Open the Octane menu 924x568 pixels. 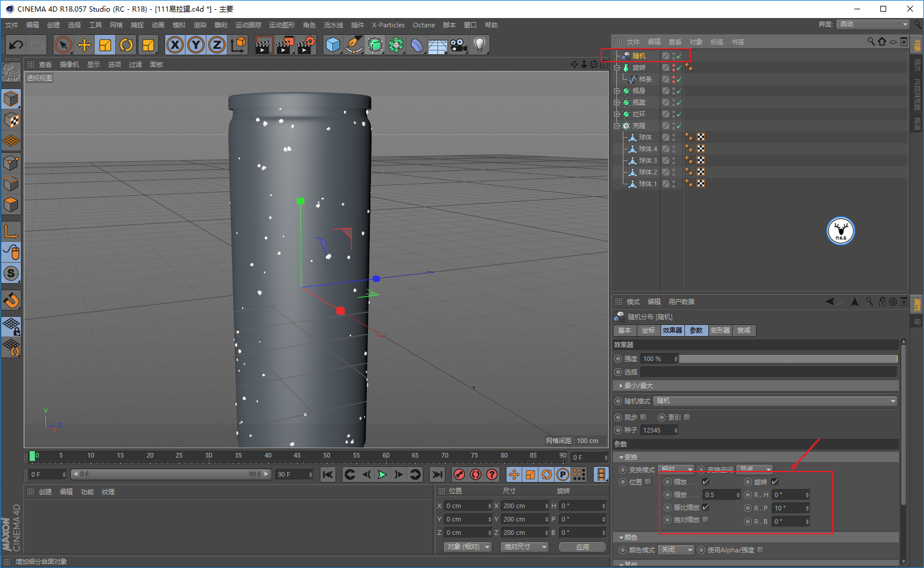[x=424, y=25]
